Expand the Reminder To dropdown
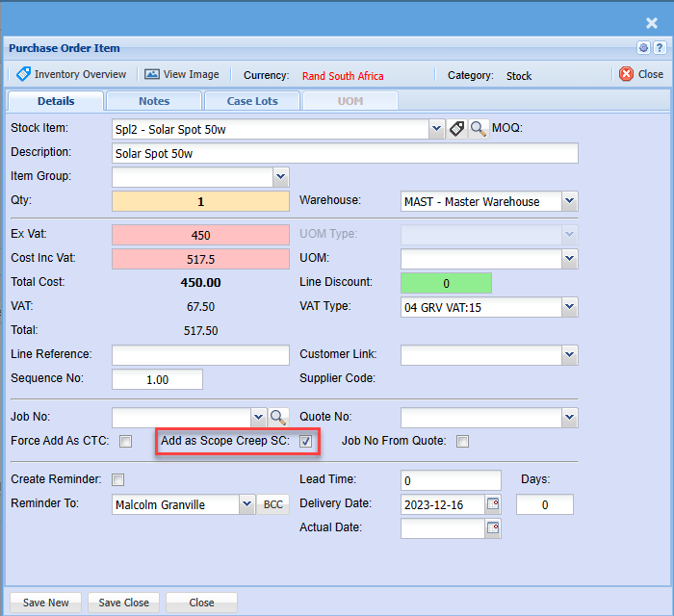The height and width of the screenshot is (616, 674). [246, 504]
